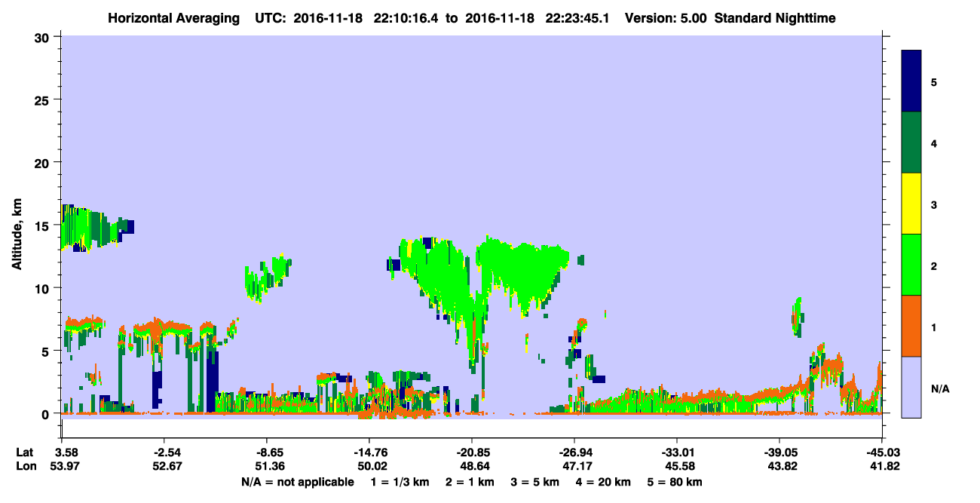This screenshot has width=980, height=503.
Task: Click the dark blue colorbar segment labeled 5
Action: pyautogui.click(x=911, y=81)
